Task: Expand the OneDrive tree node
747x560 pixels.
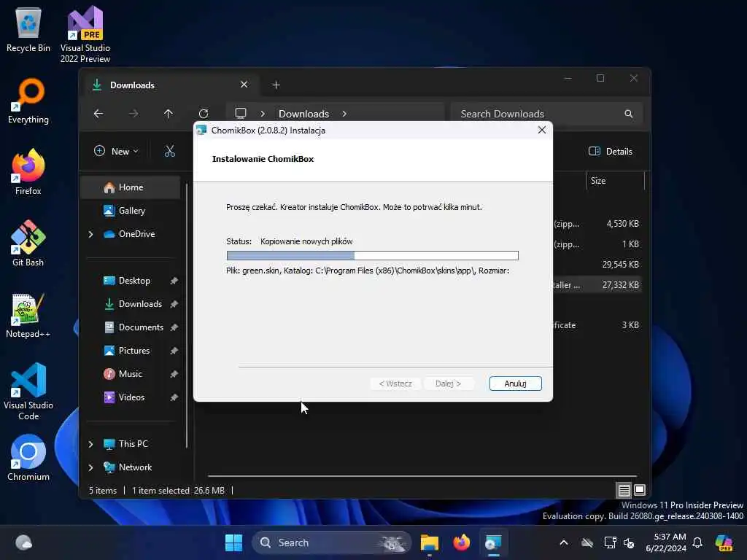Action: (x=90, y=234)
